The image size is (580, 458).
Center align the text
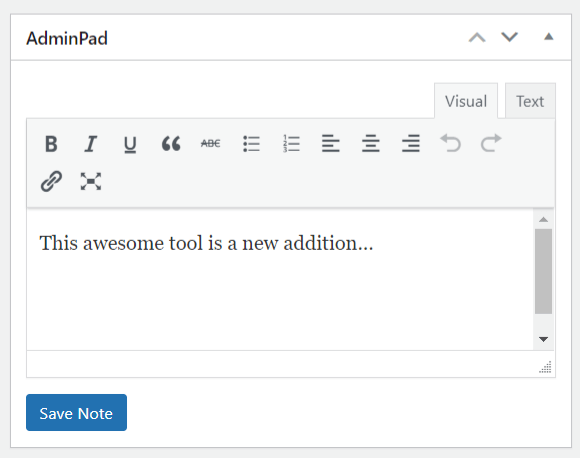(371, 144)
